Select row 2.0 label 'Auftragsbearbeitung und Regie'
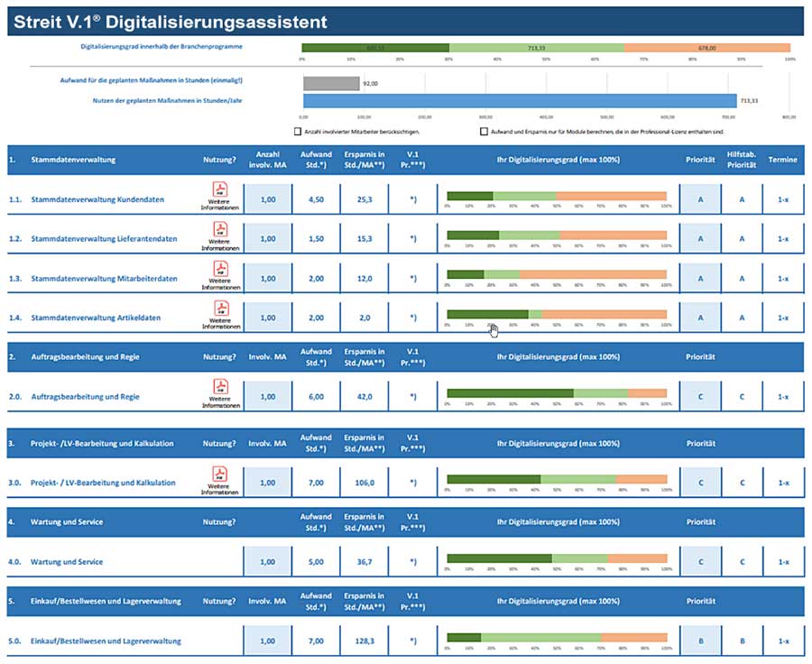Image resolution: width=812 pixels, height=664 pixels. coord(86,397)
